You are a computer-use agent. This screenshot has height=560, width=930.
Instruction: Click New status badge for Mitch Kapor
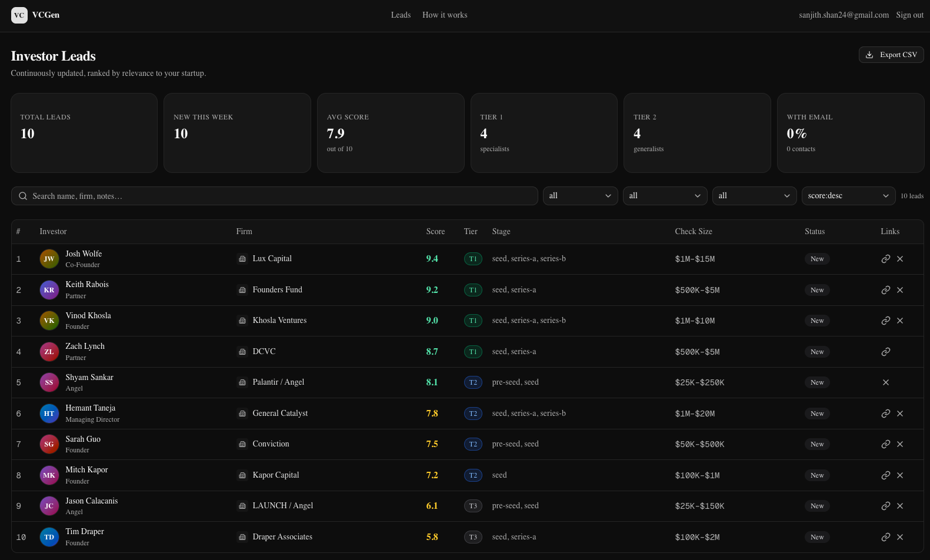tap(817, 475)
